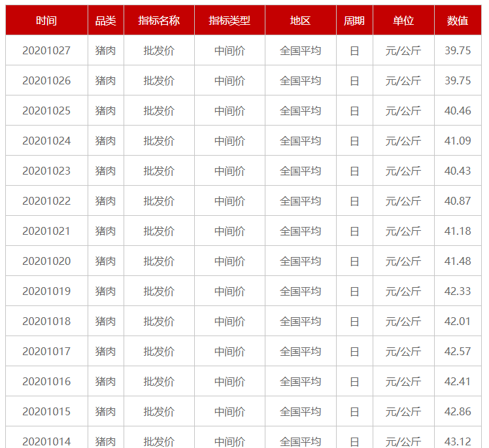The width and height of the screenshot is (489, 448).
Task: Select the date cell 20201027
Action: [46, 50]
